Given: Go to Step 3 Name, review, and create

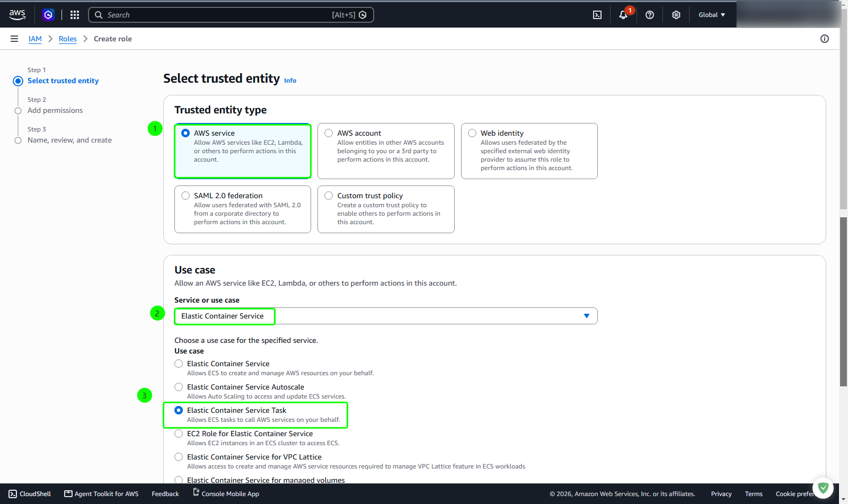Looking at the screenshot, I should tap(69, 140).
